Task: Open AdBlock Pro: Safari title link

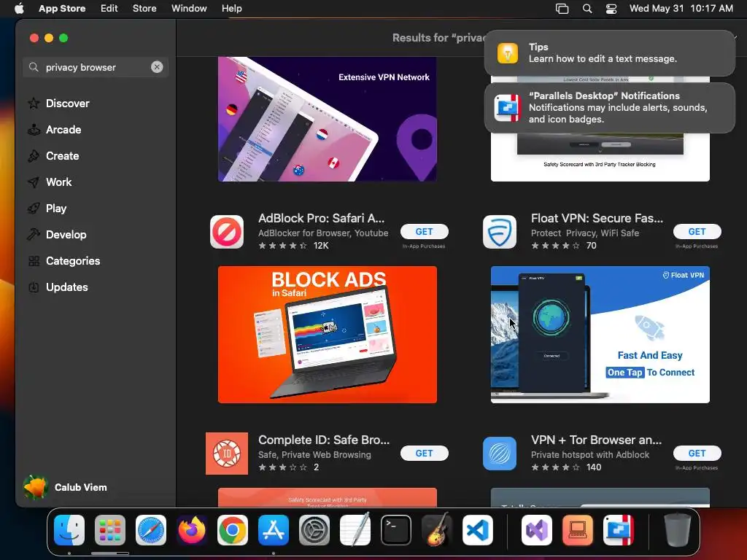Action: [321, 218]
